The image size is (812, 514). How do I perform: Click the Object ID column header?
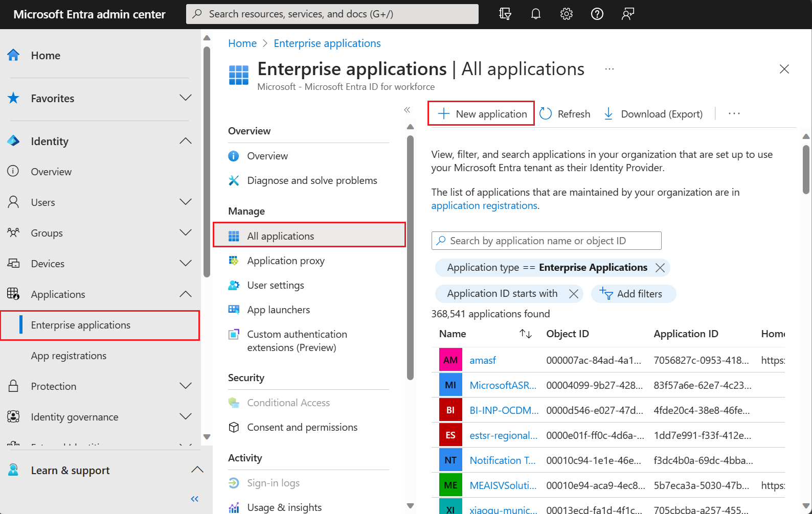tap(568, 334)
